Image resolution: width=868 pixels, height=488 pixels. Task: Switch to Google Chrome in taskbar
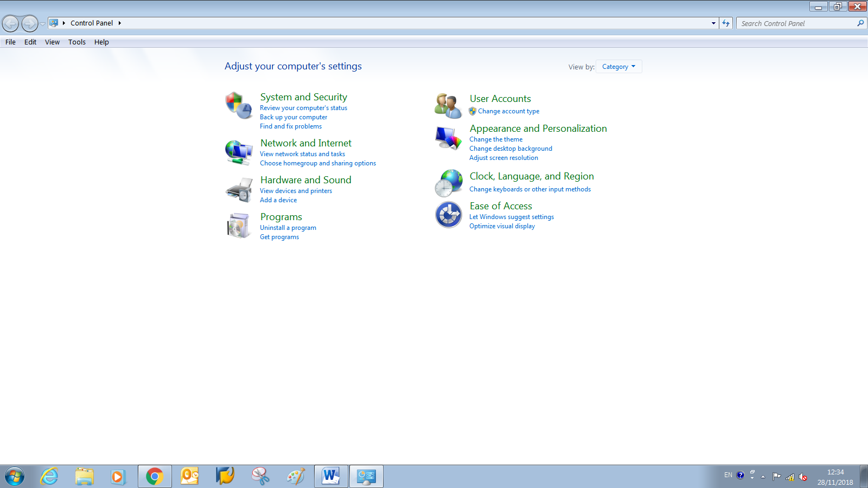pos(155,477)
